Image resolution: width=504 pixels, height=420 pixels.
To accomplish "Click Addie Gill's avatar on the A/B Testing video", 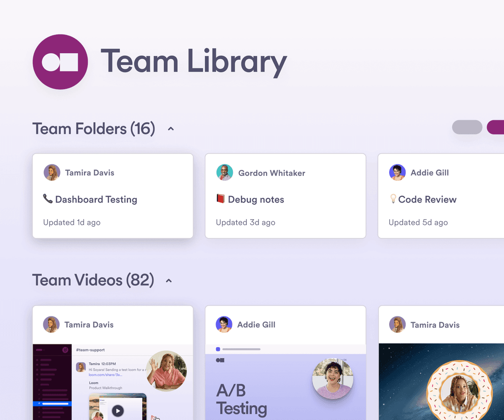I will tap(224, 324).
